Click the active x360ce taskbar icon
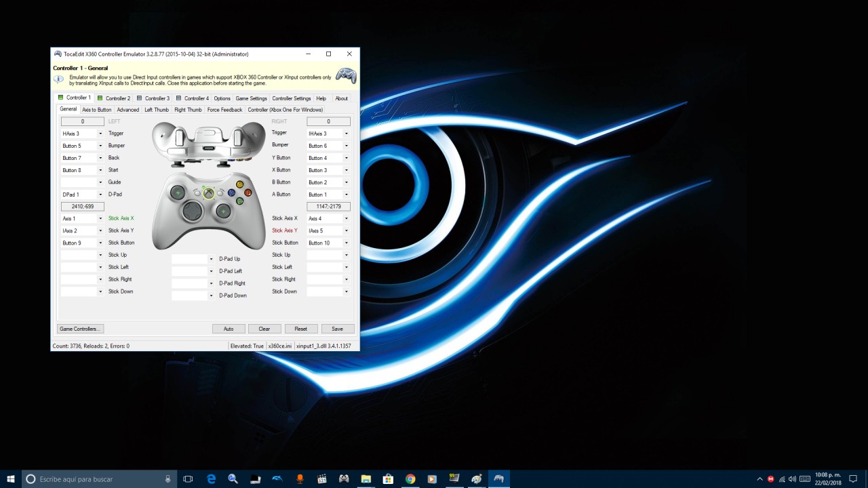Image resolution: width=868 pixels, height=488 pixels. click(498, 479)
